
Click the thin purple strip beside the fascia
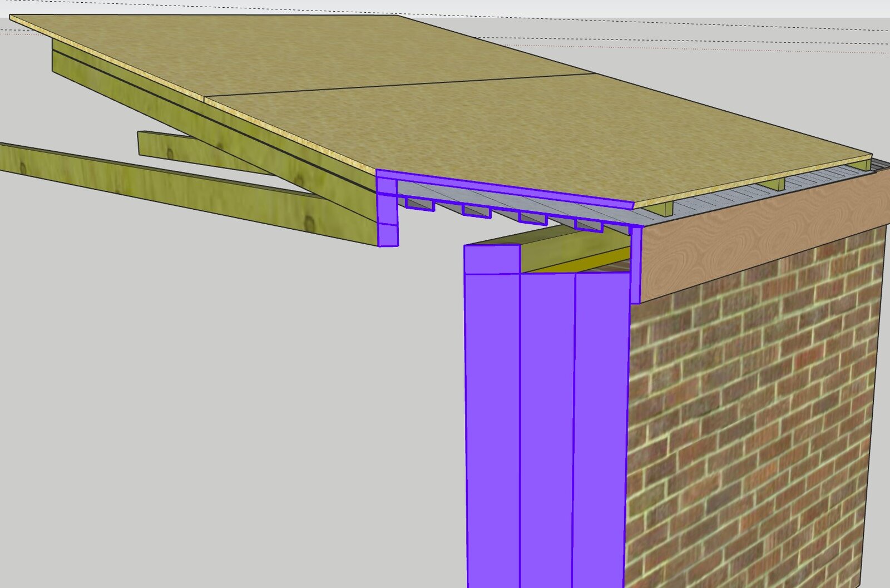coord(636,261)
